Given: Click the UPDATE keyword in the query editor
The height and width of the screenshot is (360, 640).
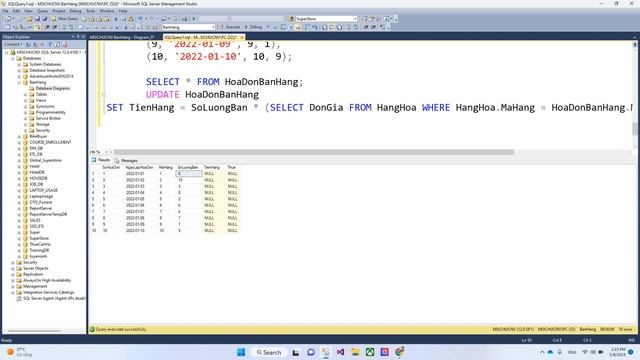Looking at the screenshot, I should (x=162, y=95).
